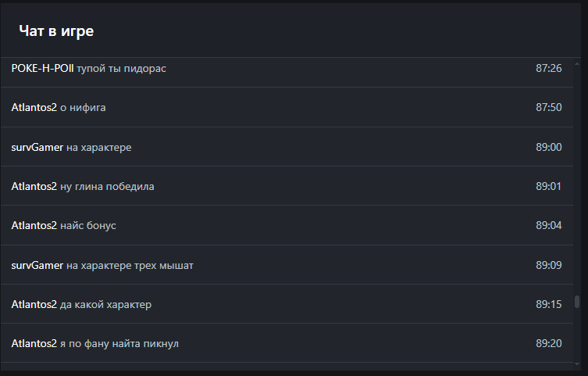Click the 89:15 timestamp
The width and height of the screenshot is (588, 376).
[548, 305]
